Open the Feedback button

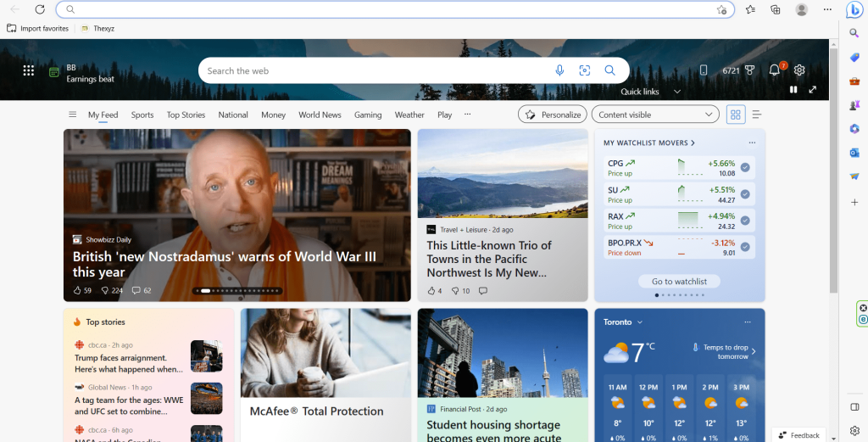point(799,435)
